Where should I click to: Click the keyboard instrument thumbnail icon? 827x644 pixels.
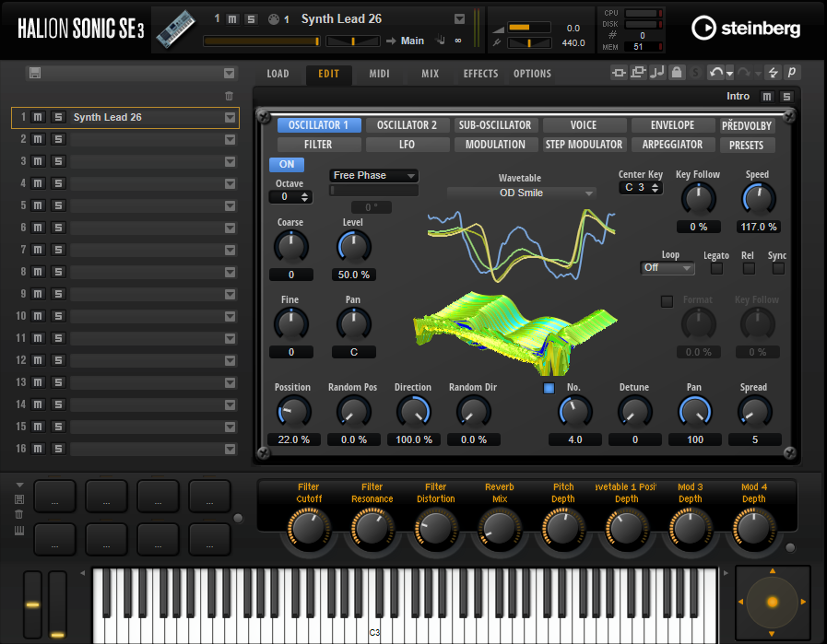(x=175, y=29)
